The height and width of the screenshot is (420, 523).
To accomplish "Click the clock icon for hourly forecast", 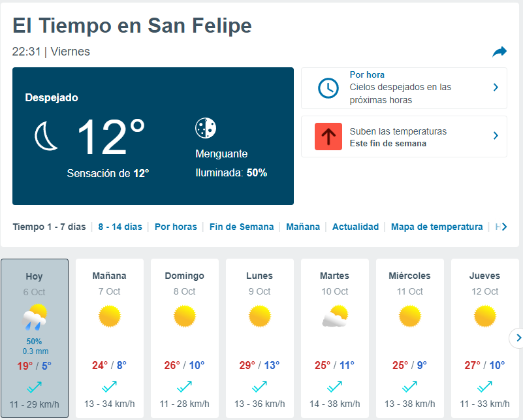I will 328,88.
